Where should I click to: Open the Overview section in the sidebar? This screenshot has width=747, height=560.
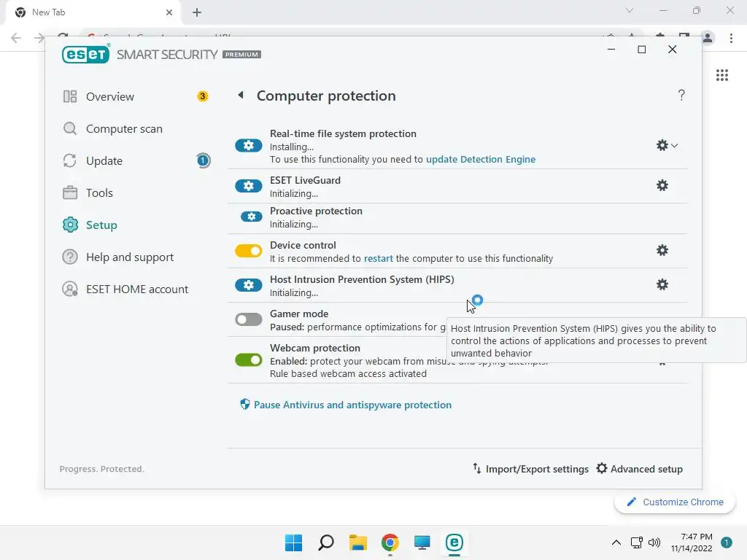109,97
